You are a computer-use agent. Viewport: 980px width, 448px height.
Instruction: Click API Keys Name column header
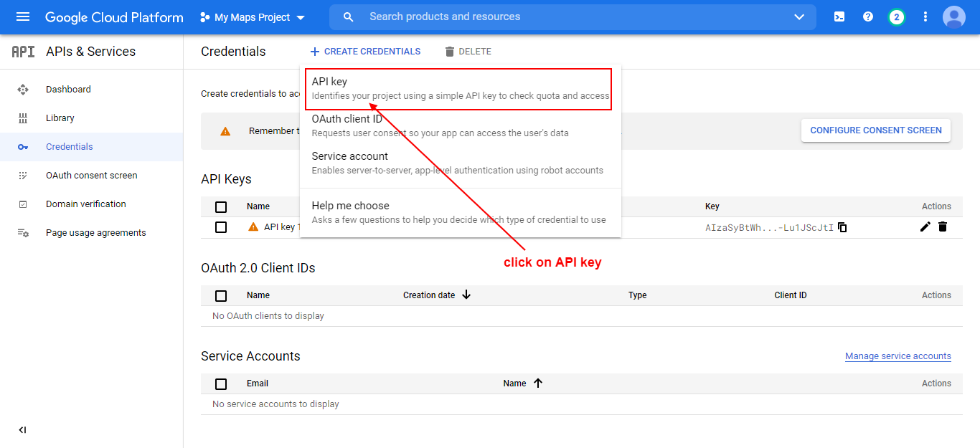(x=258, y=206)
